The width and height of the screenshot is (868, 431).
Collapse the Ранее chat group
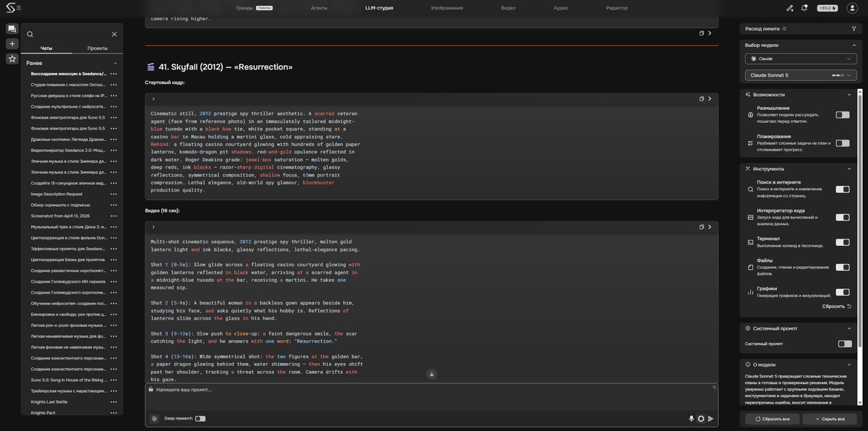pos(115,63)
